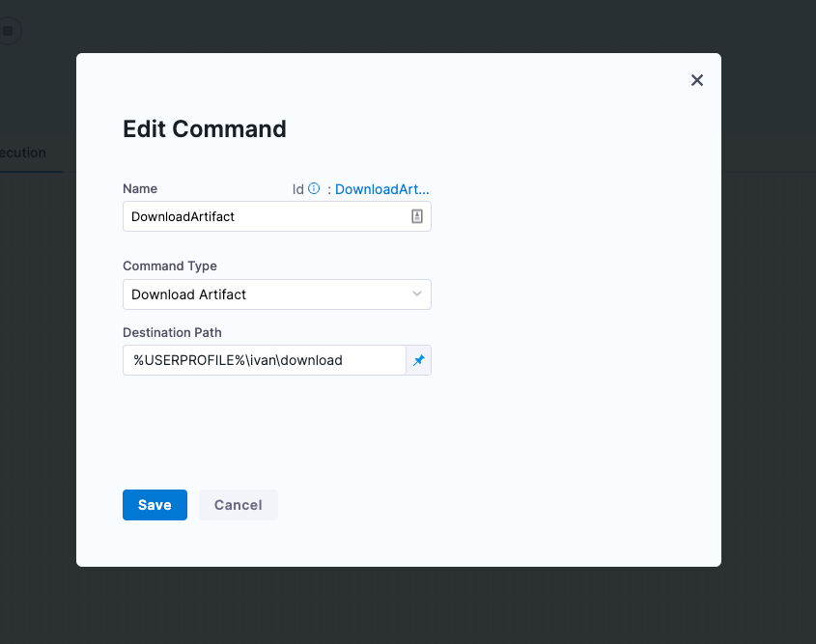Click the pin icon beside Destination Path
Screen dimensions: 816x644
coord(419,360)
